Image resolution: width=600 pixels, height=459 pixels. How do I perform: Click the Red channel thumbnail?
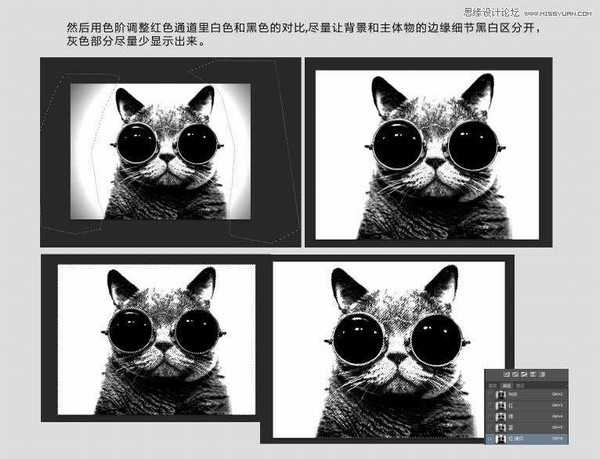coord(501,406)
